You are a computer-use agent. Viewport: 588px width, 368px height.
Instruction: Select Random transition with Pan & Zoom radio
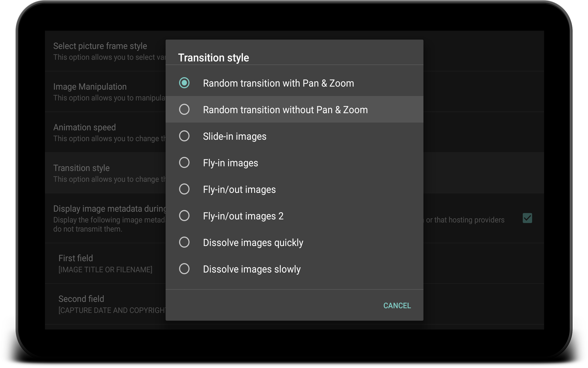click(x=184, y=83)
